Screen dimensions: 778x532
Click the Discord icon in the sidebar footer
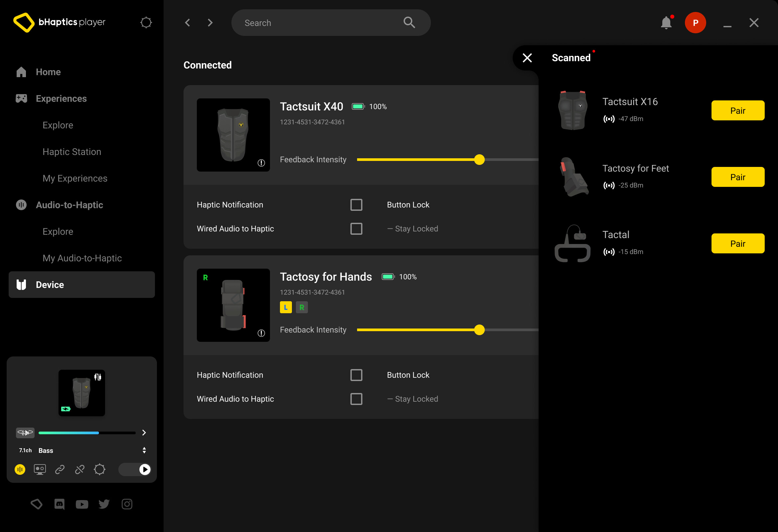point(59,504)
